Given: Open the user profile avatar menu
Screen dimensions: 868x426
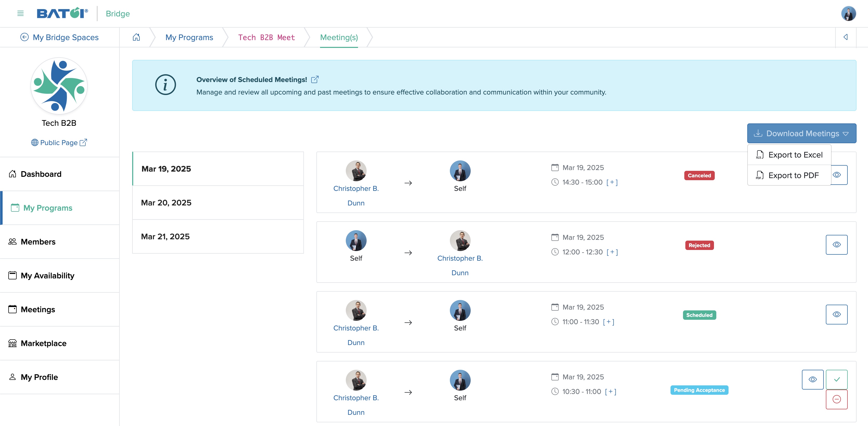Looking at the screenshot, I should coord(848,14).
